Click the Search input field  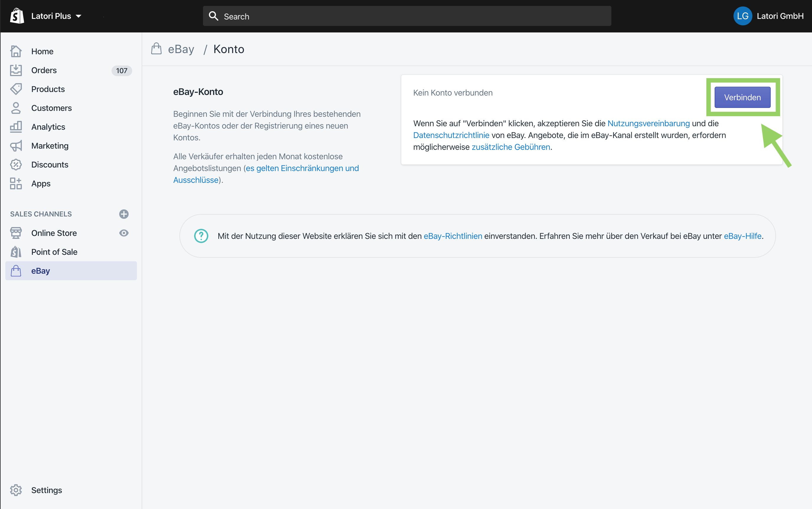407,16
